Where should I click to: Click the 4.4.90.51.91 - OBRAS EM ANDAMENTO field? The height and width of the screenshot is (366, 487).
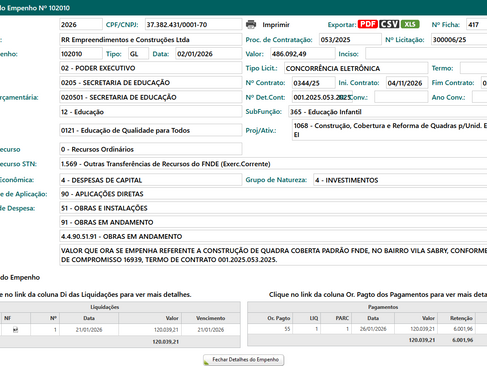pos(273,236)
